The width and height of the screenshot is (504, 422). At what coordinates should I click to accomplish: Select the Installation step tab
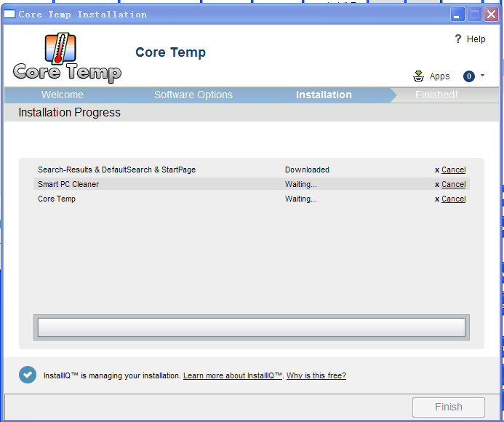pyautogui.click(x=324, y=95)
